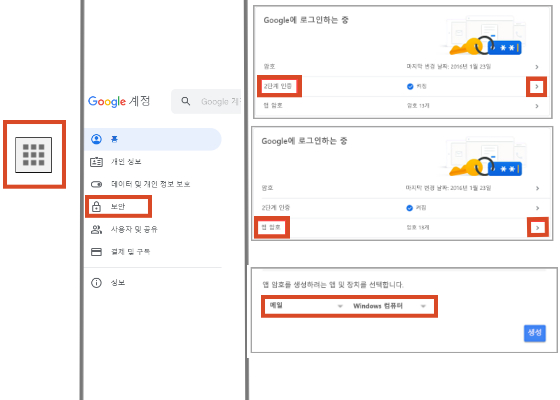Screen dimensions: 560x400
Task: Click the people icon for 사용자 및 공유
Action: pos(96,229)
